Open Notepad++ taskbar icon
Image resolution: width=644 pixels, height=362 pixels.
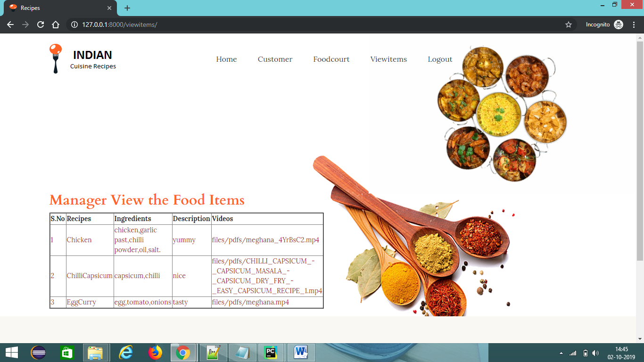[213, 353]
